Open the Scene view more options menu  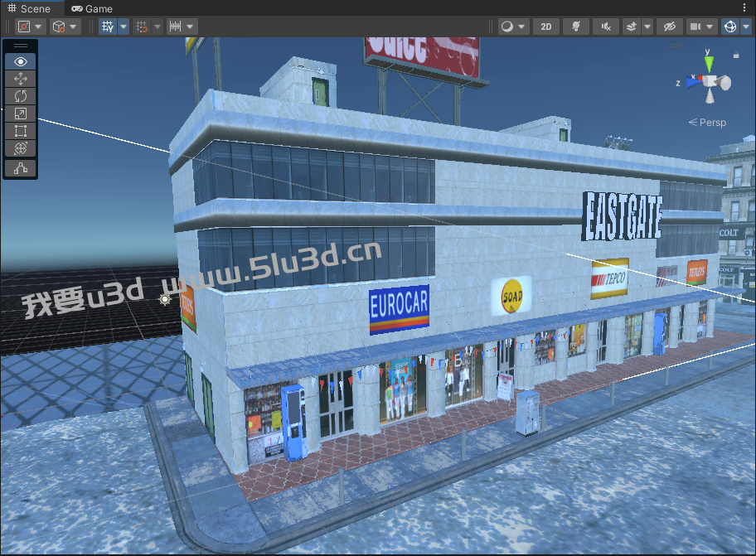(744, 7)
